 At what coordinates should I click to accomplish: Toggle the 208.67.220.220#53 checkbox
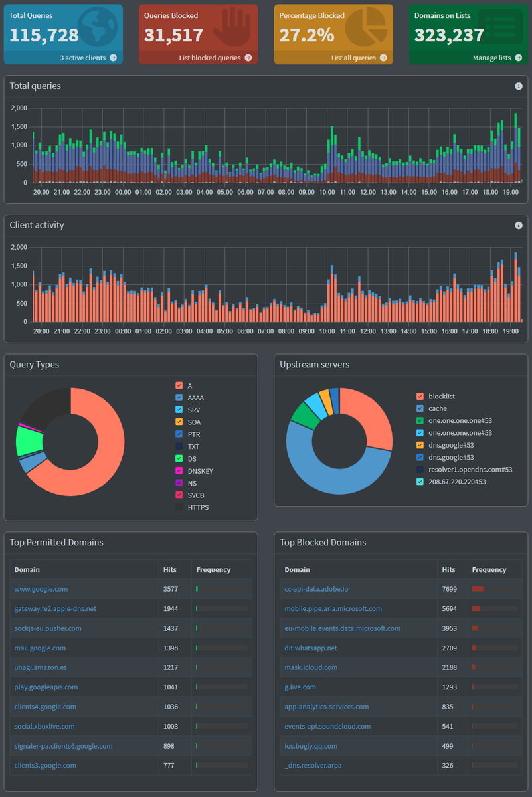click(x=420, y=482)
